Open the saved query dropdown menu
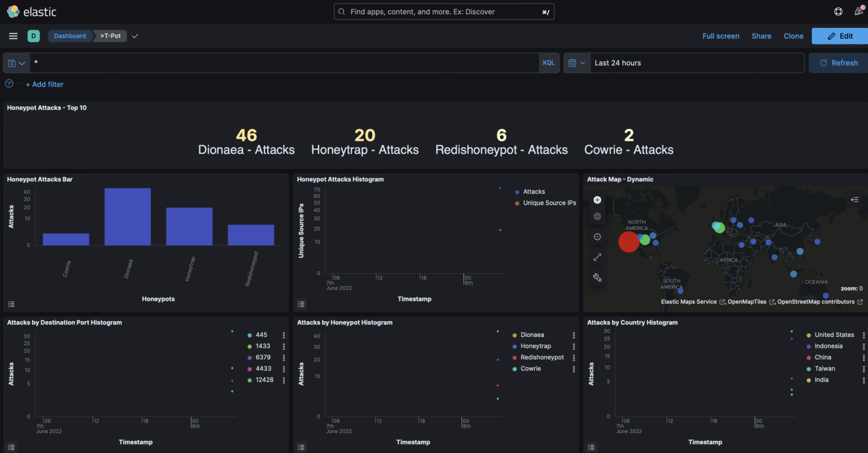 (x=16, y=63)
